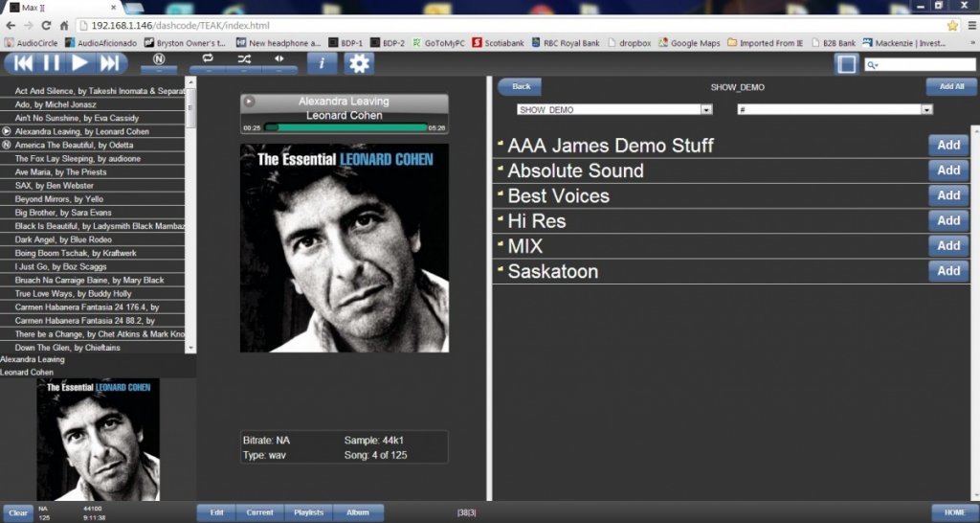Switch to the Edit tab
Screen dimensions: 980x523
216,512
